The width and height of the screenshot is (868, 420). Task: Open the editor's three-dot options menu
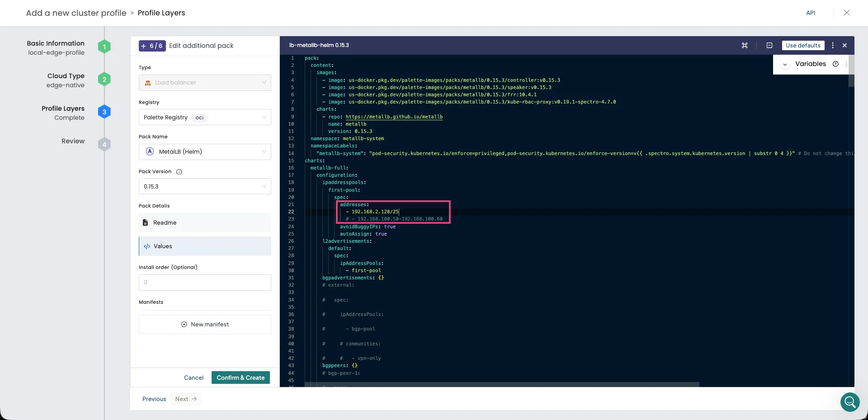(x=833, y=45)
